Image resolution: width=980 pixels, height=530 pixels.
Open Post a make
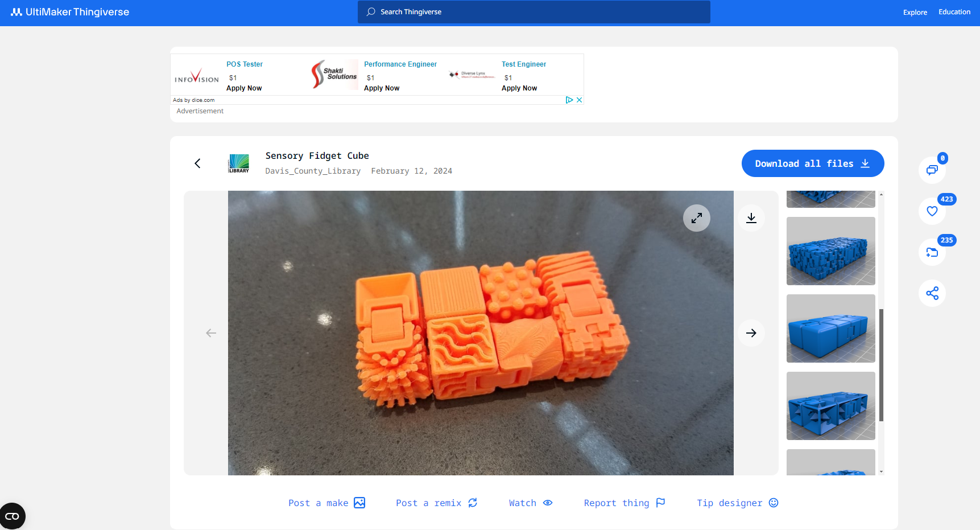point(326,503)
